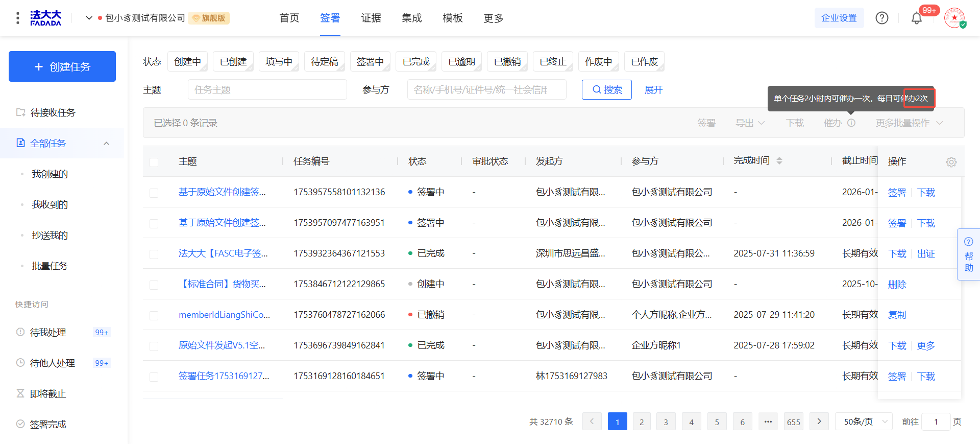
Task: Open the 模板 top navigation tab
Action: click(453, 18)
